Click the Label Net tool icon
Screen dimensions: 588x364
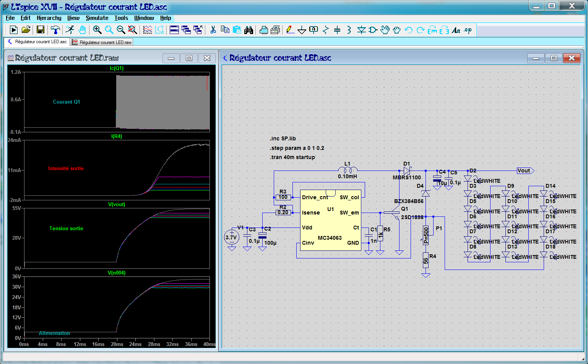tap(313, 30)
